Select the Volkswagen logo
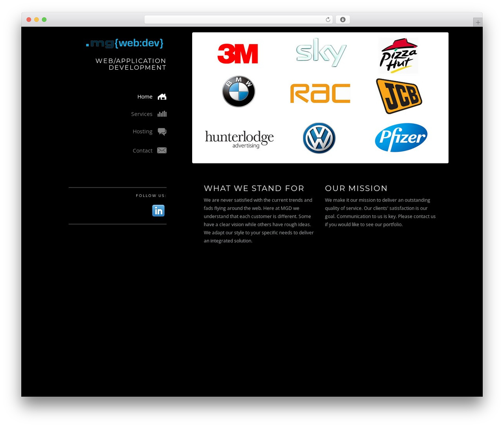The image size is (504, 427). coord(319,138)
